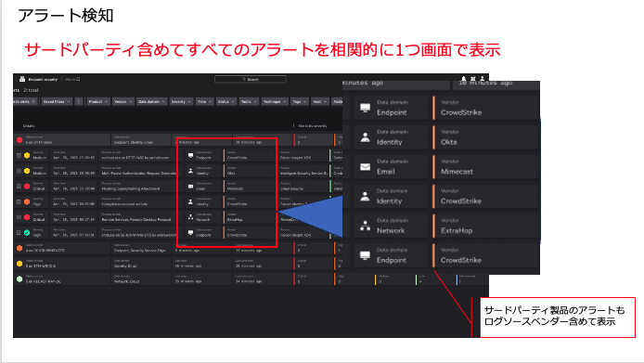Click yellow hexagon on Multi-Factor Authentication alert
644x363 pixels.
coord(27,171)
